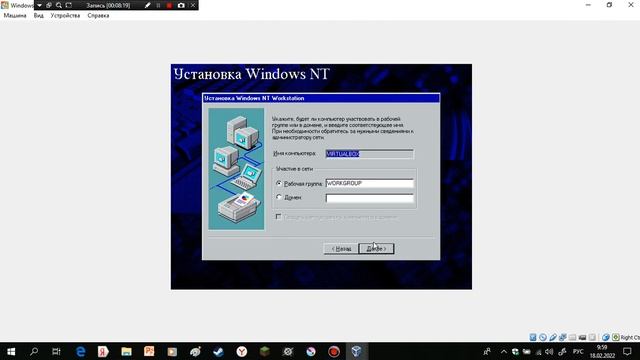This screenshot has width=640, height=360.
Task: Take a screenshot with camera icon
Action: [181, 5]
